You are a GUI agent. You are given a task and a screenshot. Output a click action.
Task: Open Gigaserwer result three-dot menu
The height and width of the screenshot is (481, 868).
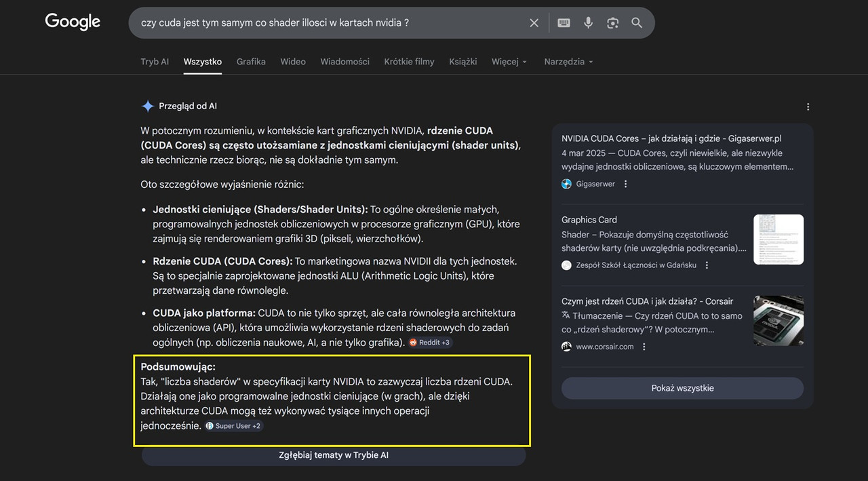pos(626,184)
